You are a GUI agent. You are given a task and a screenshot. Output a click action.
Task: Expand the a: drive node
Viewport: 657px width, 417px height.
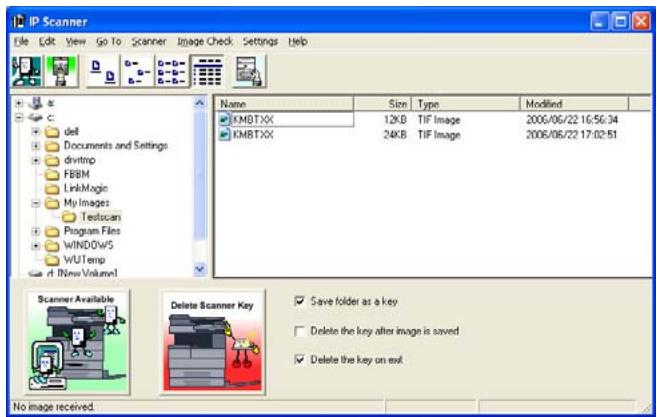click(x=19, y=103)
